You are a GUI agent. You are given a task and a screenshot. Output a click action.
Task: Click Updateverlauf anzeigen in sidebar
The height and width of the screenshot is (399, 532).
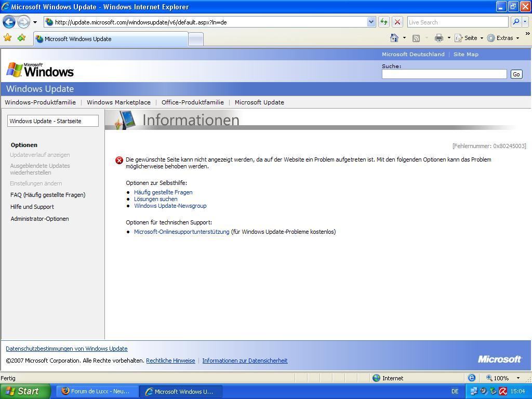tap(39, 155)
